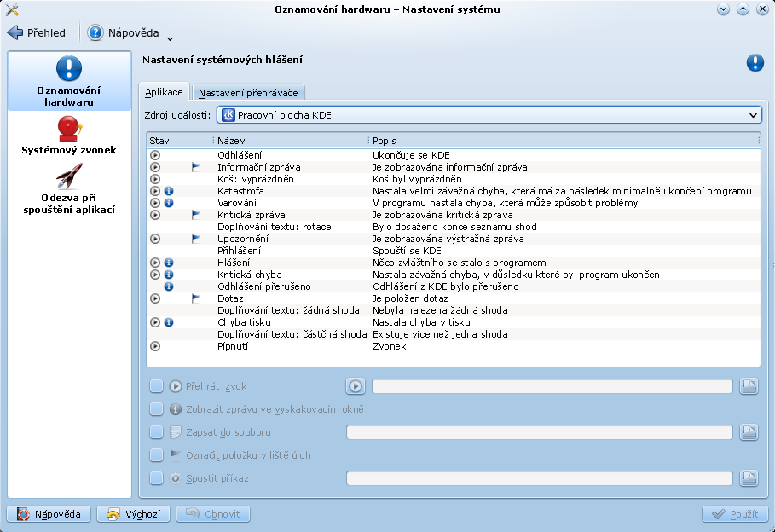Click description 'Koš byl vyprázdněn'
Screen dimensions: 775x532
417,179
